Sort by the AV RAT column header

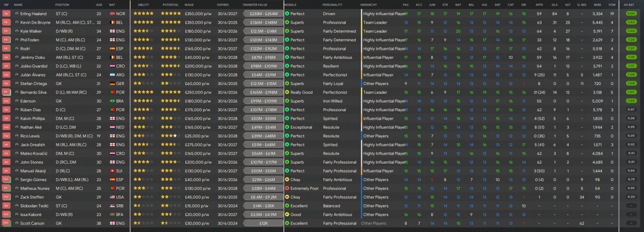pyautogui.click(x=629, y=5)
